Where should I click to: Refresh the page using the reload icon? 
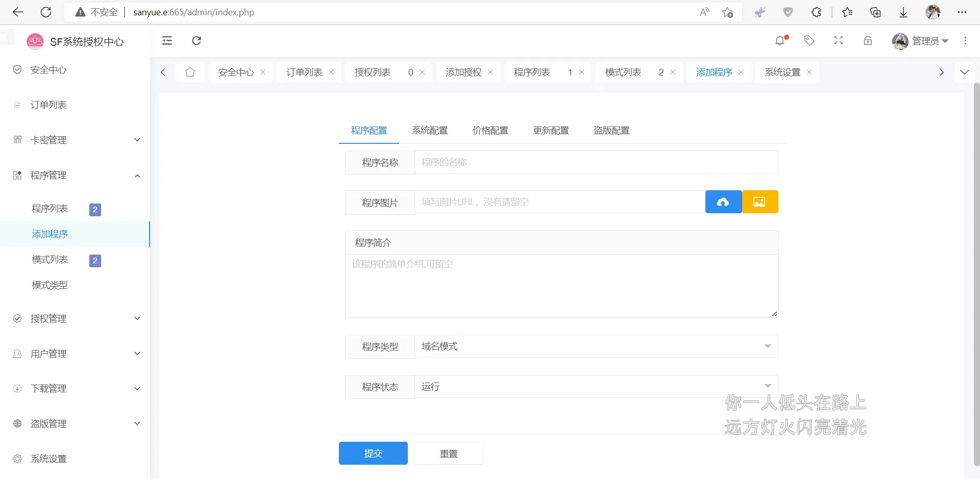[197, 41]
